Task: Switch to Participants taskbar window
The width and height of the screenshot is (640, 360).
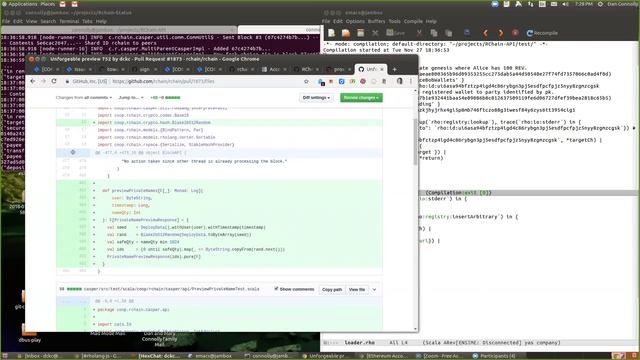Action: (x=494, y=356)
